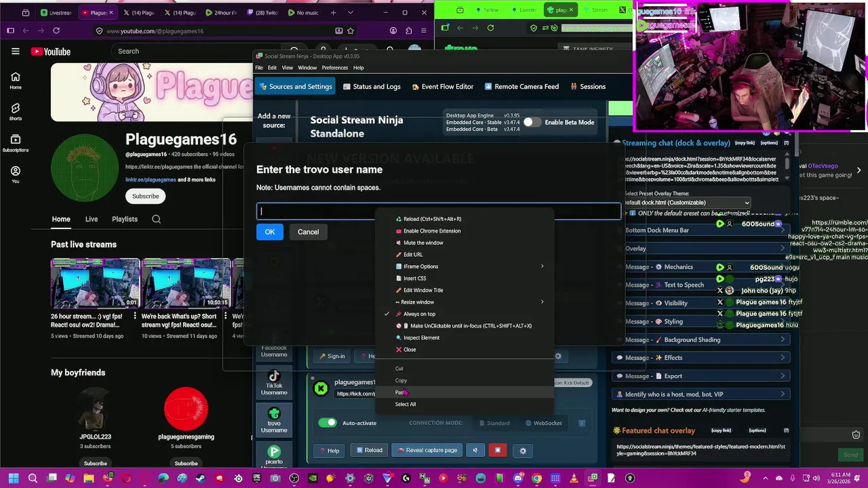Switch to the Sessions tab
This screenshot has width=868, height=488.
click(588, 87)
